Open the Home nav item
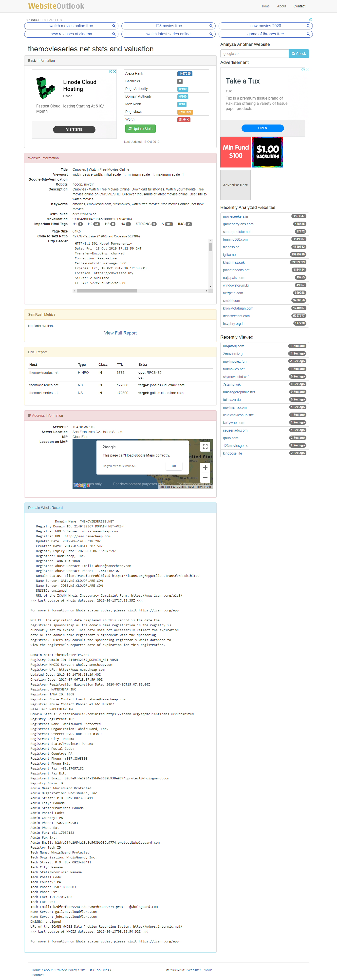The width and height of the screenshot is (337, 980). 265,6
